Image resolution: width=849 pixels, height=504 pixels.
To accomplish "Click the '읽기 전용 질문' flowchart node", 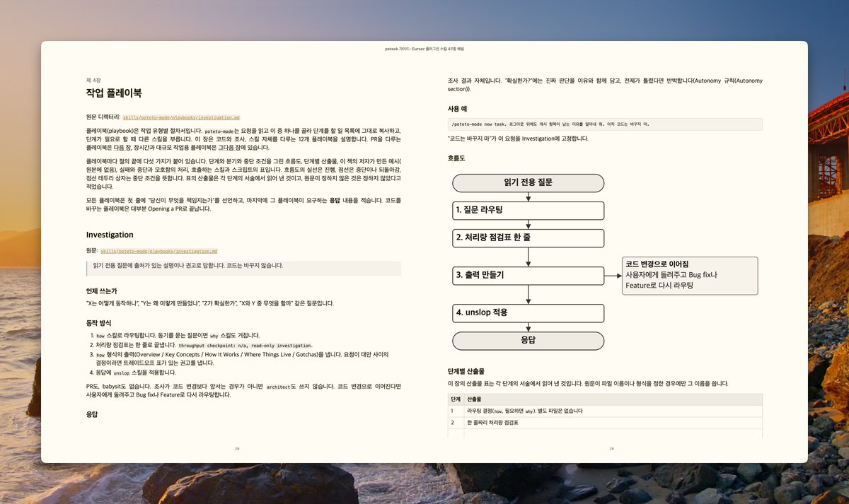I will 528,183.
